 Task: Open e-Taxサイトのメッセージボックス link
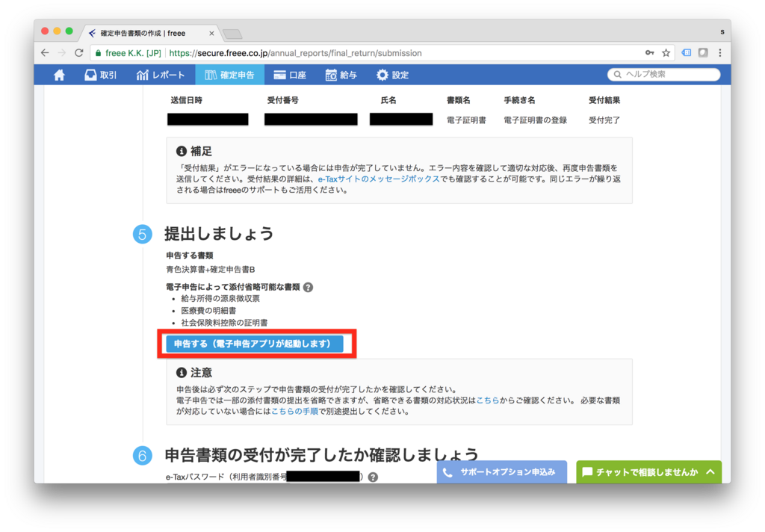tap(379, 179)
